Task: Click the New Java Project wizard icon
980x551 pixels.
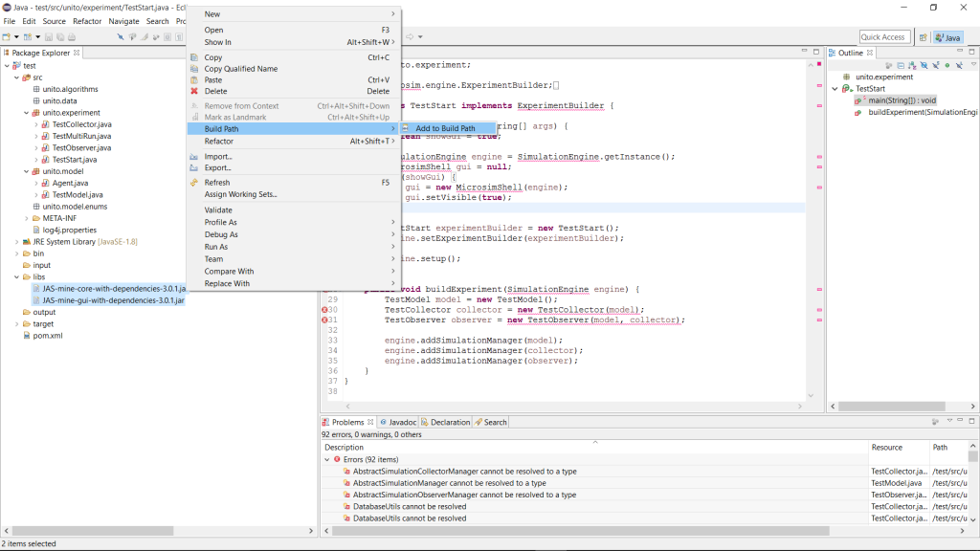Action: [28, 37]
